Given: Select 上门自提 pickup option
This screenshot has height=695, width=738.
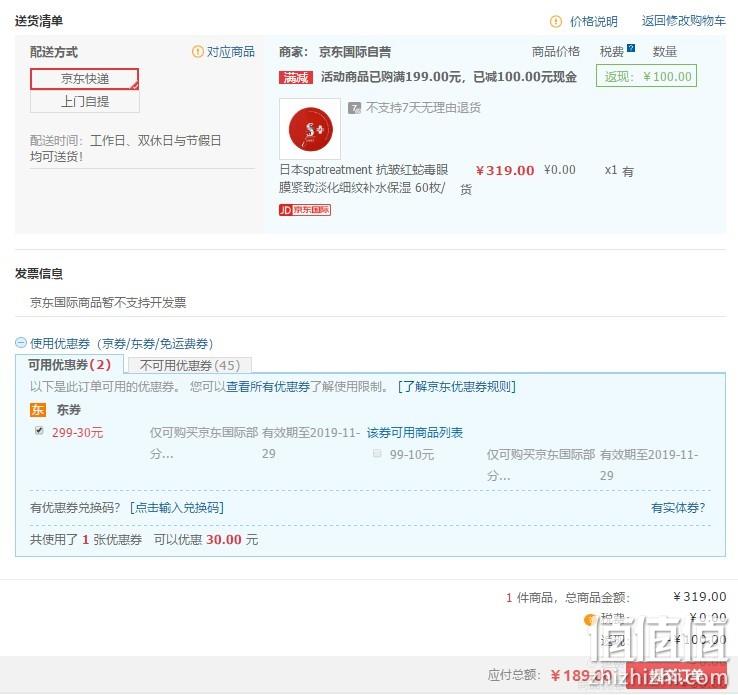Looking at the screenshot, I should click(85, 101).
